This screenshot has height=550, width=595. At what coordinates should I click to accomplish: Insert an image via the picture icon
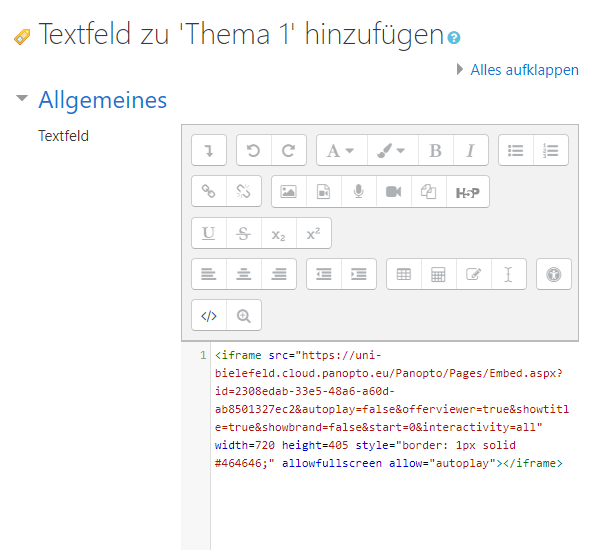point(289,191)
